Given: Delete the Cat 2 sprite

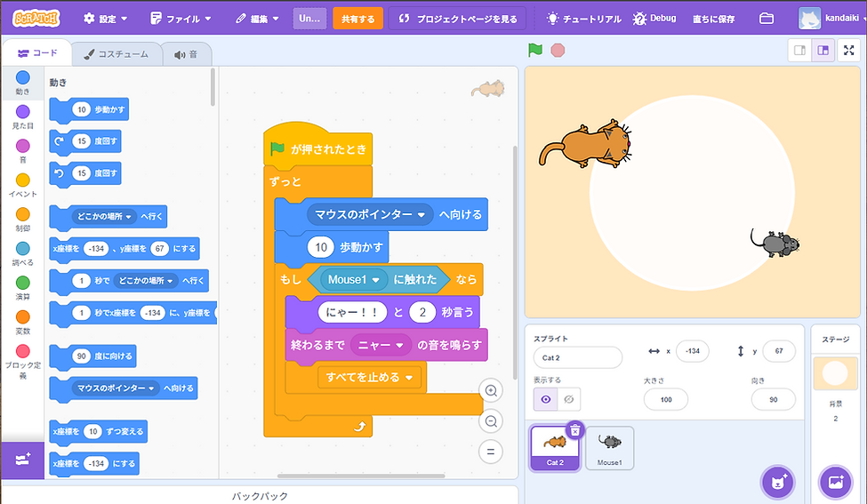Looking at the screenshot, I should [575, 429].
